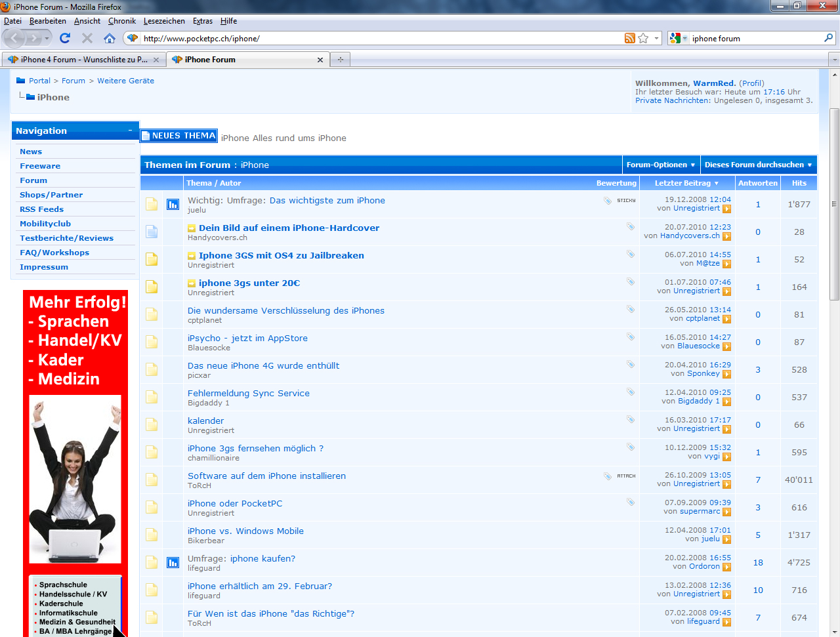Click status icon of Hardcover thread
This screenshot has height=637, width=840.
click(152, 232)
